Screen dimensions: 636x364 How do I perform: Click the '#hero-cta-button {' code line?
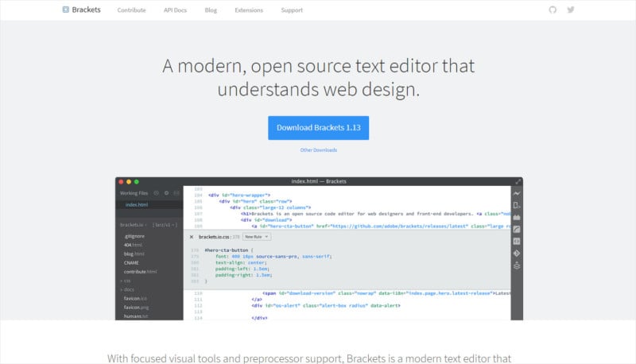[229, 250]
